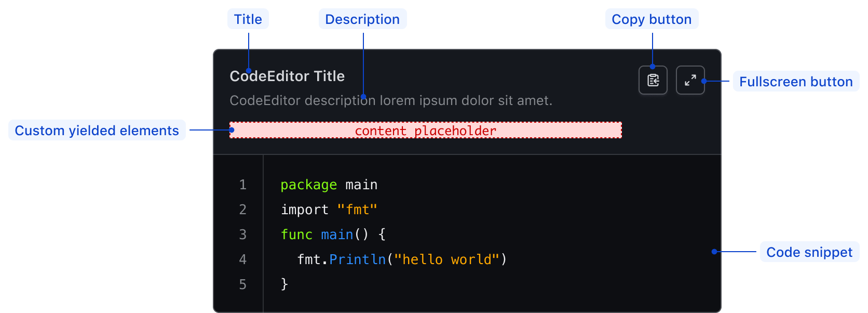This screenshot has width=868, height=313.
Task: Select the 'Description' annotation label
Action: tap(362, 19)
